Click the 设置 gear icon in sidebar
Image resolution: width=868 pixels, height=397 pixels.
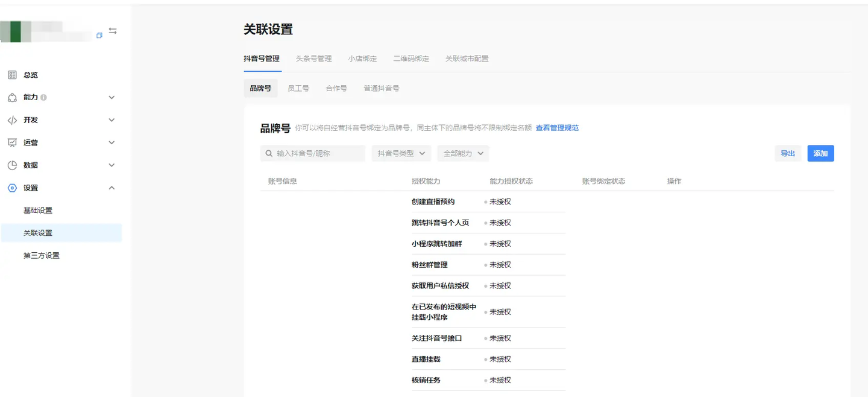[x=12, y=188]
